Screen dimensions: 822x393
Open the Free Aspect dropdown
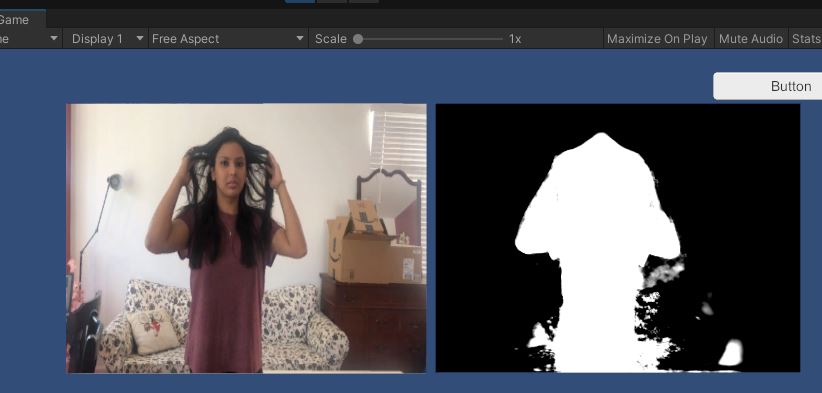[x=228, y=39]
